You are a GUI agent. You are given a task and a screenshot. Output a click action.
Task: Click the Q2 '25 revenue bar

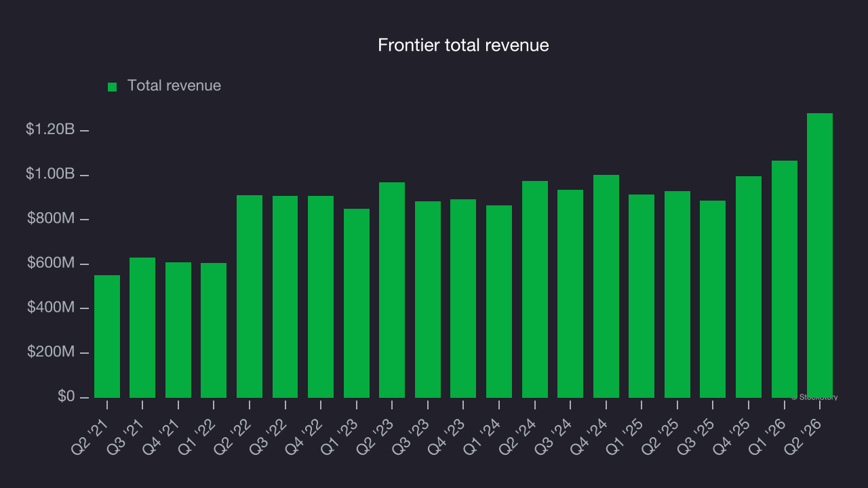coord(677,294)
